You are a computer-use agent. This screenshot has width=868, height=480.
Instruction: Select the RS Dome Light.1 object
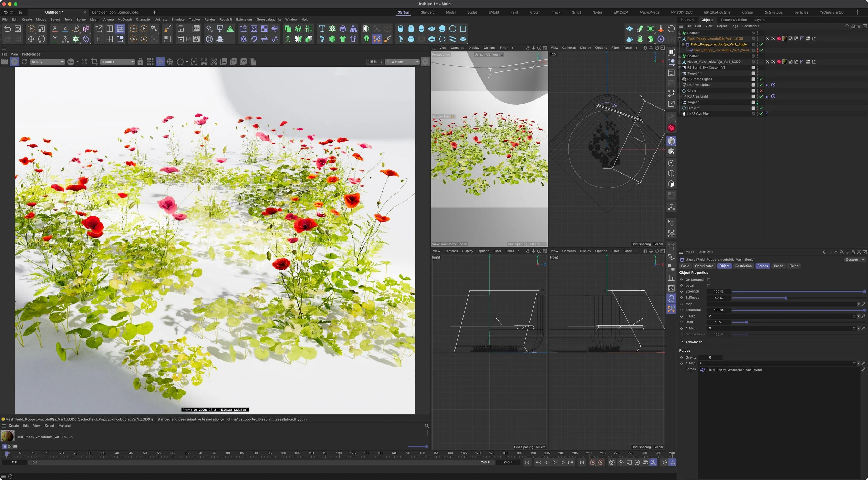click(x=699, y=79)
